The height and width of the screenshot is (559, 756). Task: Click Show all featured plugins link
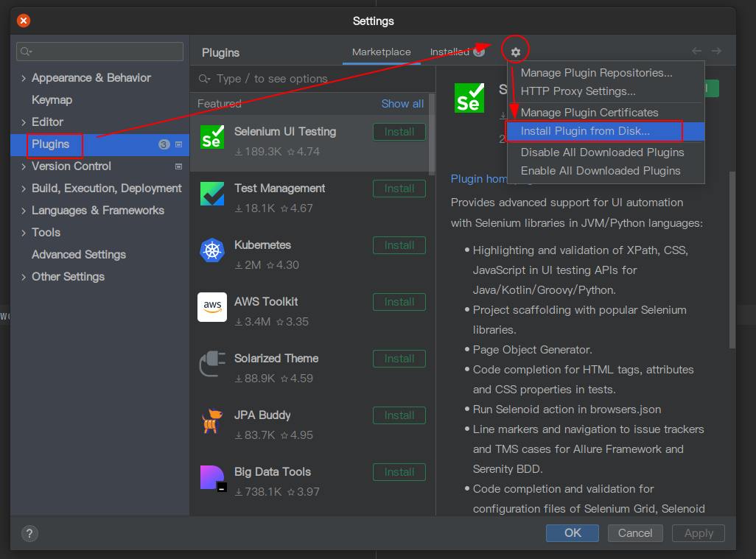tap(402, 104)
